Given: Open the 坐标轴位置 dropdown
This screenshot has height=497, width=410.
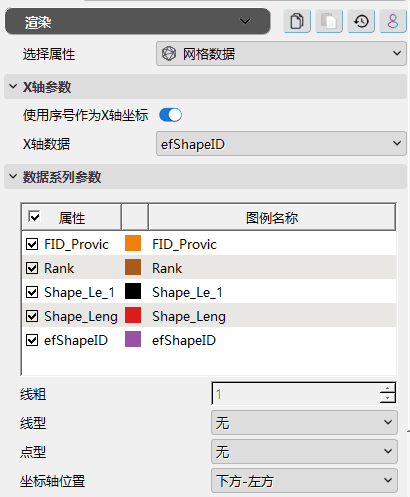Looking at the screenshot, I should (x=304, y=481).
